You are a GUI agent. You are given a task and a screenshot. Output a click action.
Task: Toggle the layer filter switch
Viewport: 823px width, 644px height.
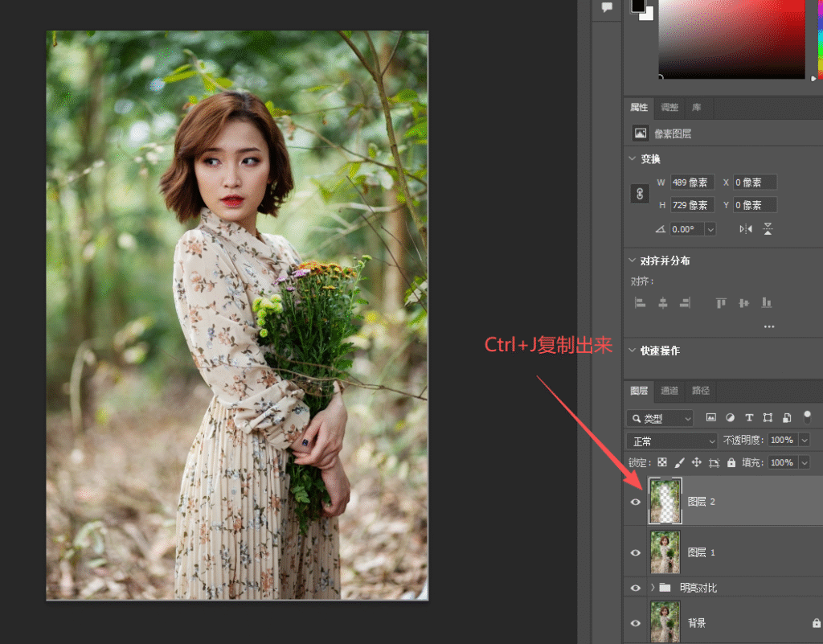click(x=807, y=416)
